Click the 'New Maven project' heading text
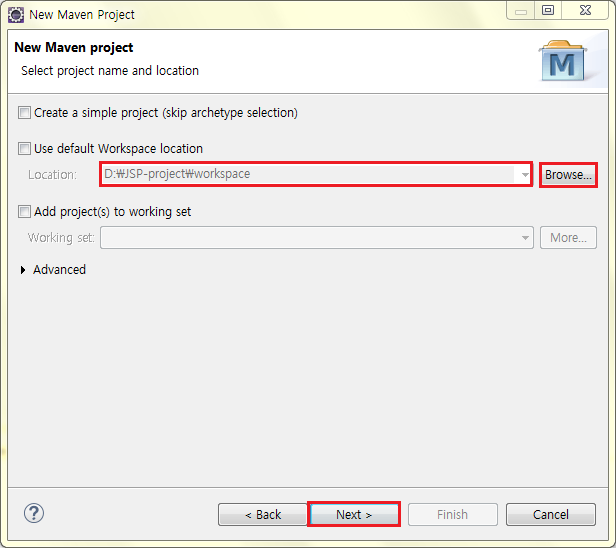Viewport: 616px width, 548px height. (74, 48)
